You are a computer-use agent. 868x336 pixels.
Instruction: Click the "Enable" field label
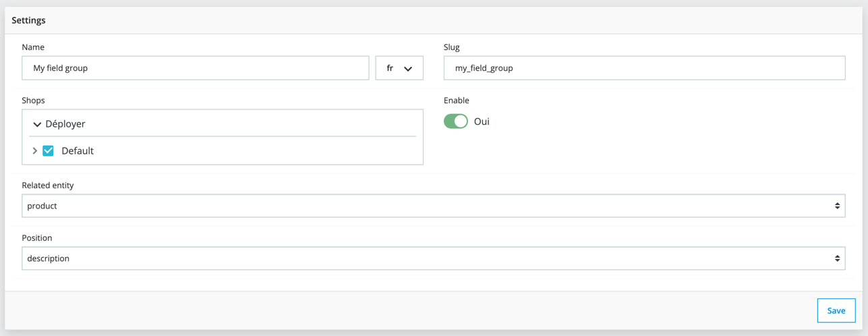(x=457, y=101)
